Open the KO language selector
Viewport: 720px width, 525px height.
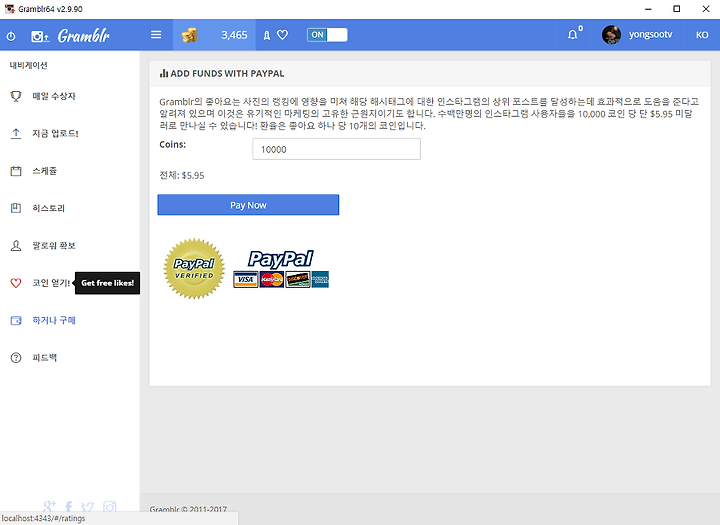(702, 35)
